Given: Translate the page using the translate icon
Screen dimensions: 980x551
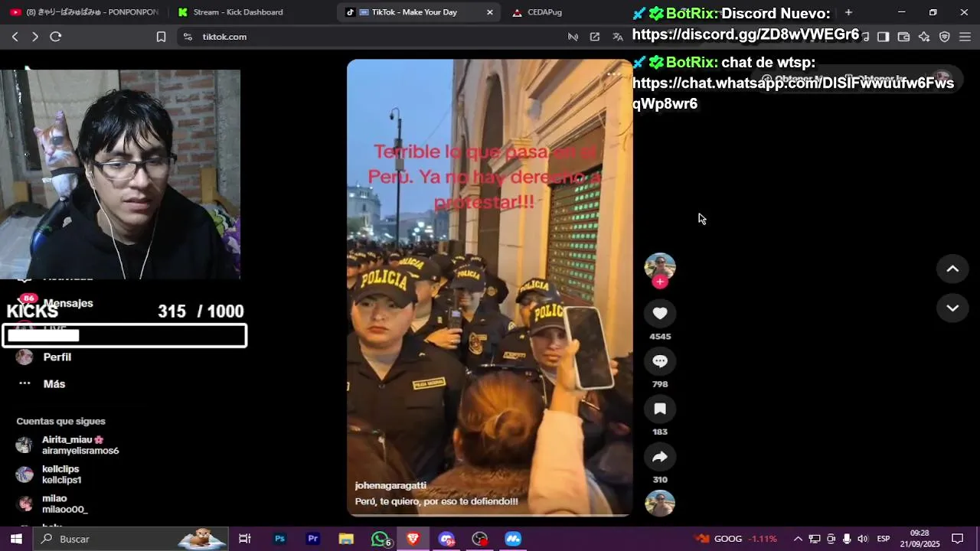Looking at the screenshot, I should 618,37.
